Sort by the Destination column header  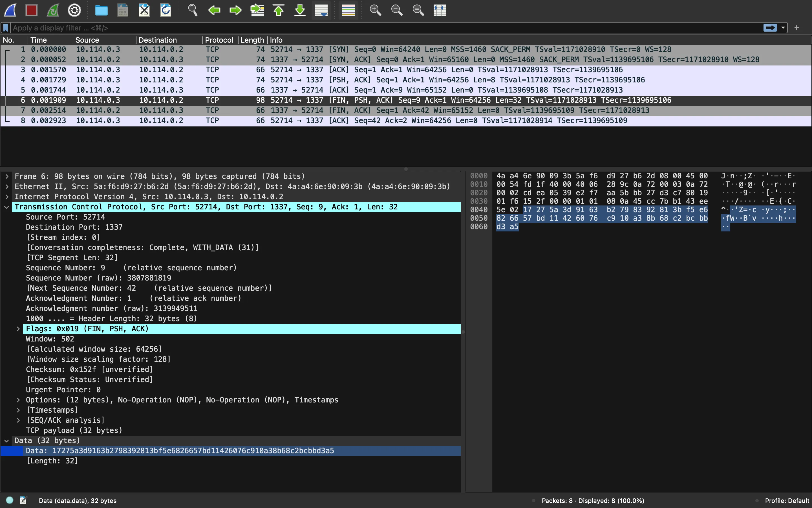point(169,40)
